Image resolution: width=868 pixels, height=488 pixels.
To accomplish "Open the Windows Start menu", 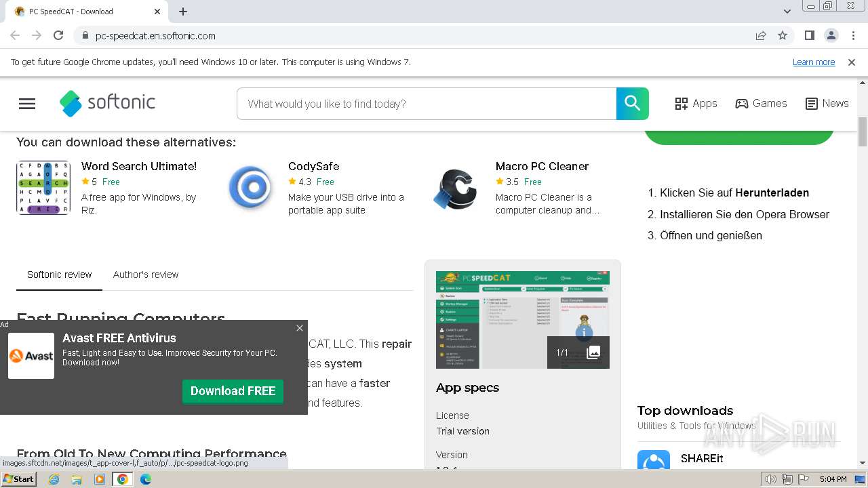I will click(18, 479).
